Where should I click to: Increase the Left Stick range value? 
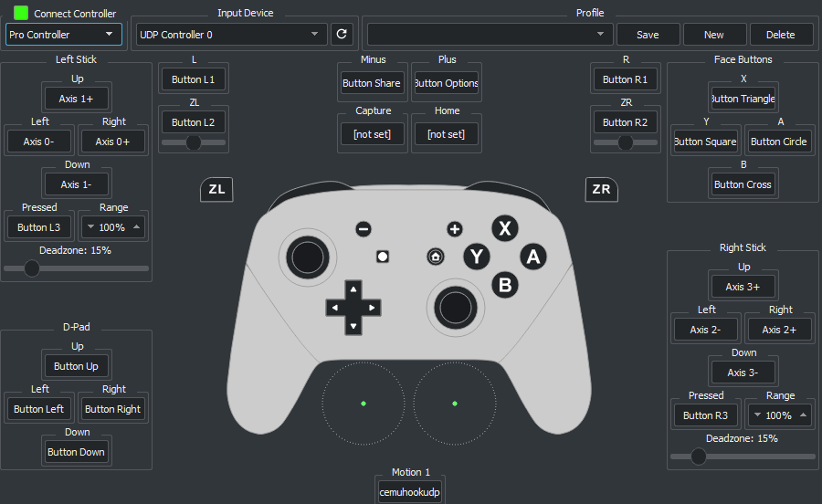tap(136, 226)
